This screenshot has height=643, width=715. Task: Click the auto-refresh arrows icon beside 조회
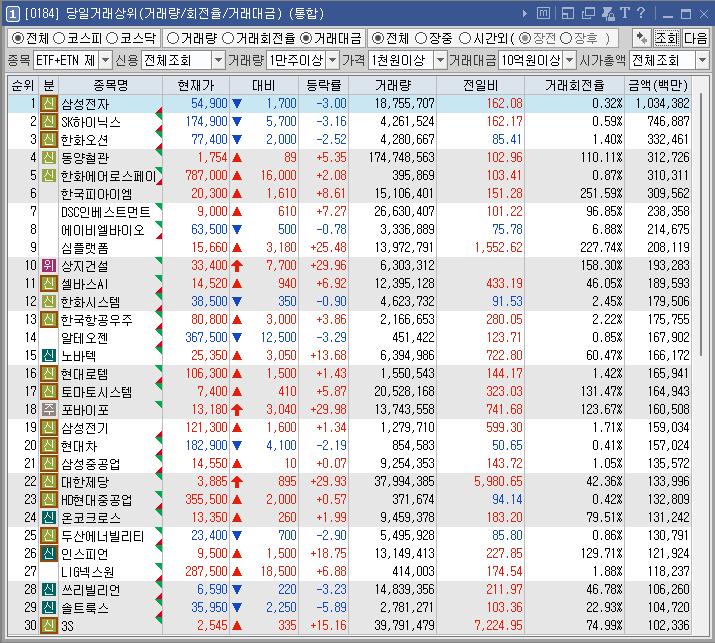tap(642, 38)
